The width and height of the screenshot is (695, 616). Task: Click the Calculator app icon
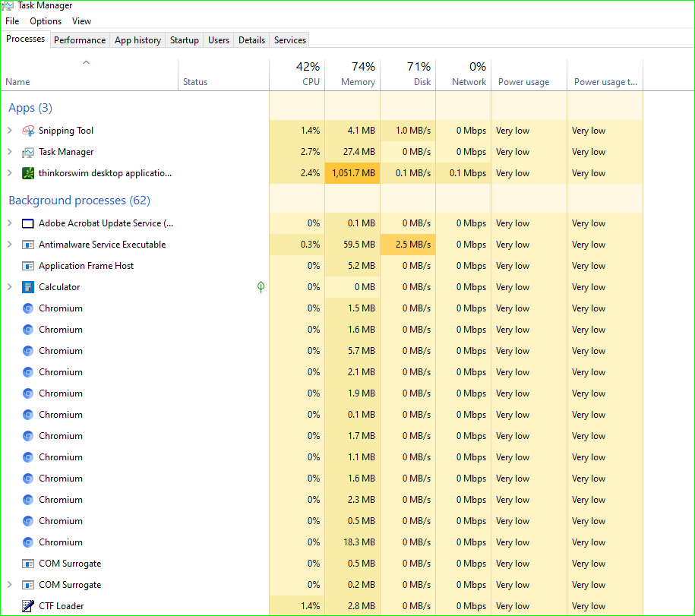coord(28,287)
